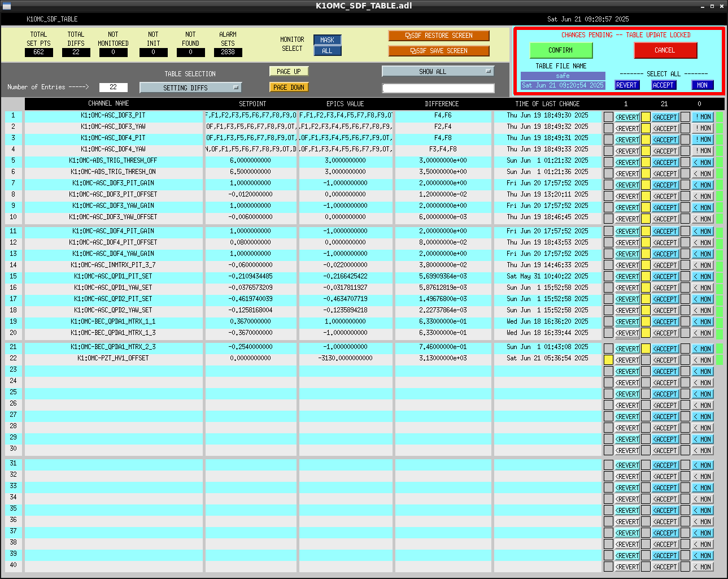Click <REVERT for row 22 PZT_HV1_OFFSET
728x579 pixels.
coord(627,360)
